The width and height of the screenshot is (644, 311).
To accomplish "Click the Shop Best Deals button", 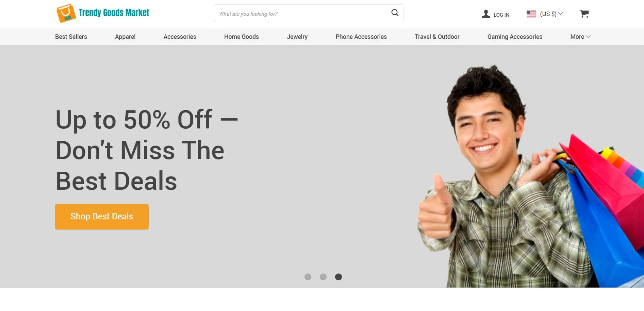I will tap(102, 217).
